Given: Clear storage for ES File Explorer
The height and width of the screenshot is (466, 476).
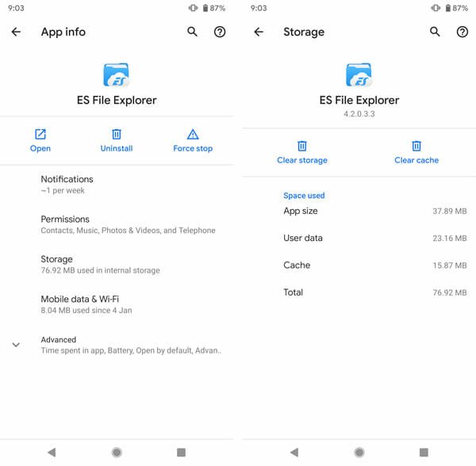Looking at the screenshot, I should click(302, 152).
